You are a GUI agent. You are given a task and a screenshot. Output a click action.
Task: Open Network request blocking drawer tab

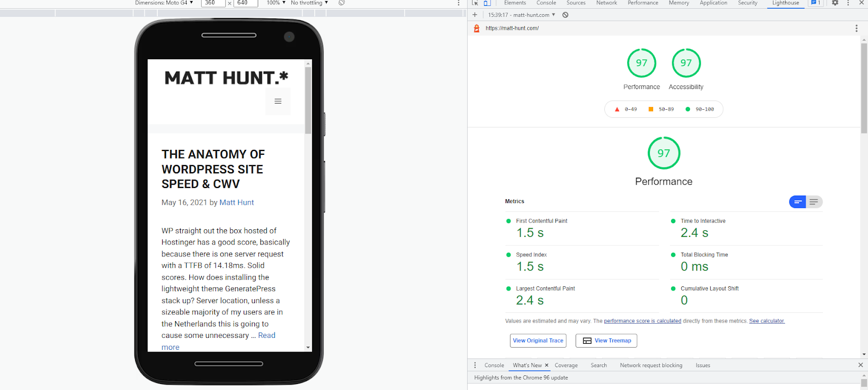coord(651,365)
